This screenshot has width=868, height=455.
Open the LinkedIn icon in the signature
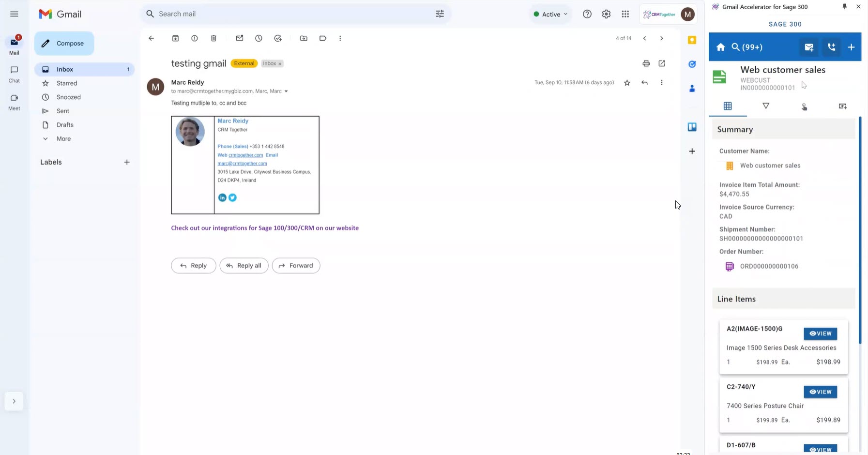pyautogui.click(x=222, y=197)
